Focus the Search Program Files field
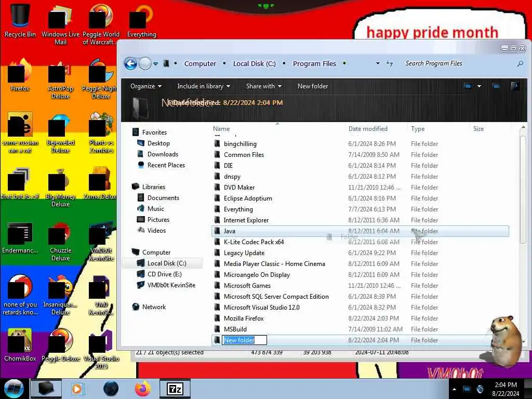 [x=458, y=63]
